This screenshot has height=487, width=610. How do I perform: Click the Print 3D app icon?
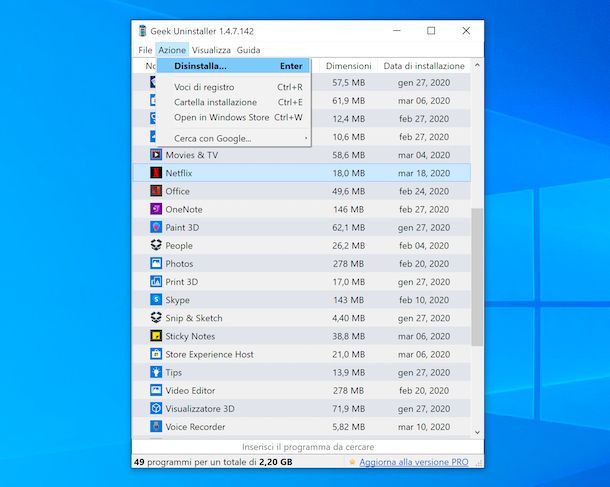pyautogui.click(x=156, y=281)
